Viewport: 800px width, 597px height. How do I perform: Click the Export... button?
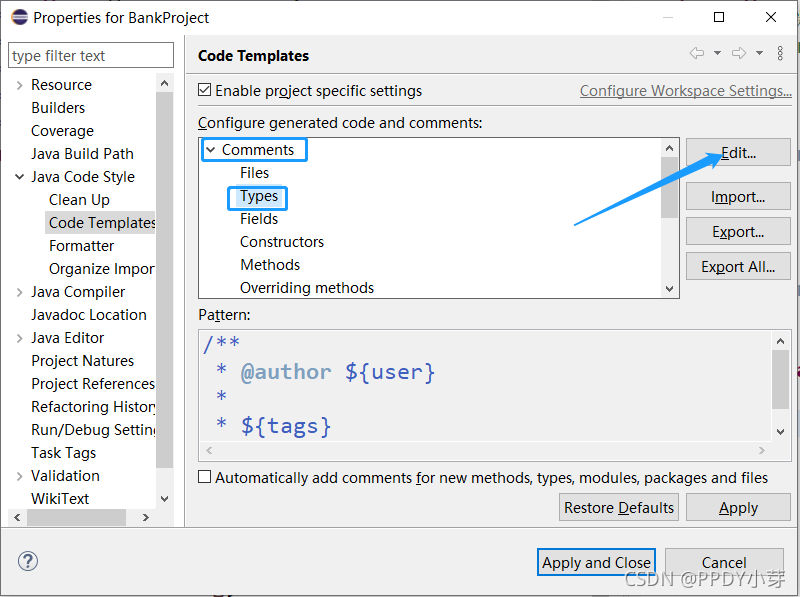pyautogui.click(x=738, y=232)
